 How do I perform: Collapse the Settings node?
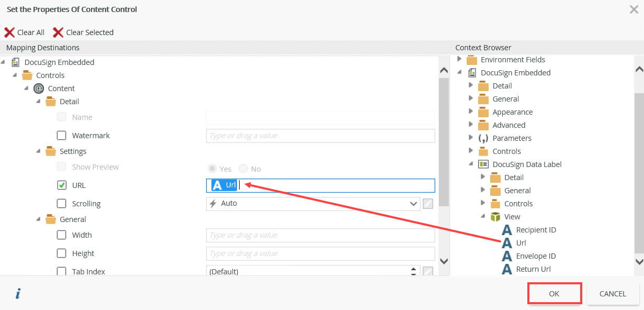pyautogui.click(x=38, y=151)
